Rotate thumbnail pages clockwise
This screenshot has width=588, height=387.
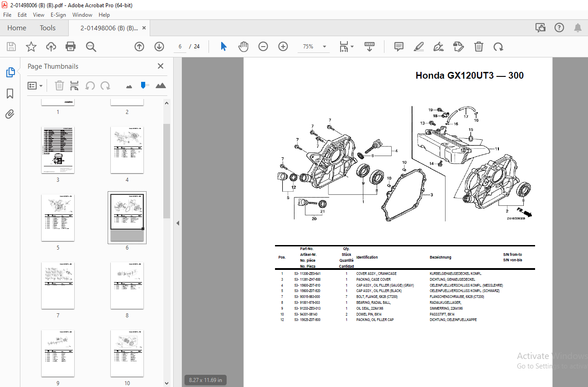(105, 85)
